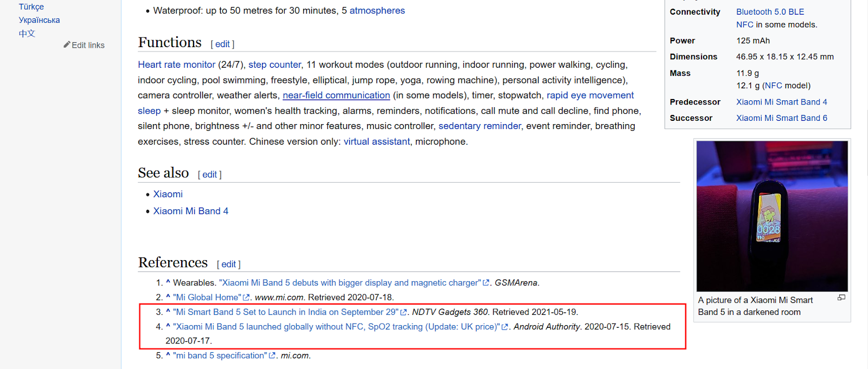Click the Mass label in the infobox
Image resolution: width=868 pixels, height=369 pixels.
coord(680,73)
